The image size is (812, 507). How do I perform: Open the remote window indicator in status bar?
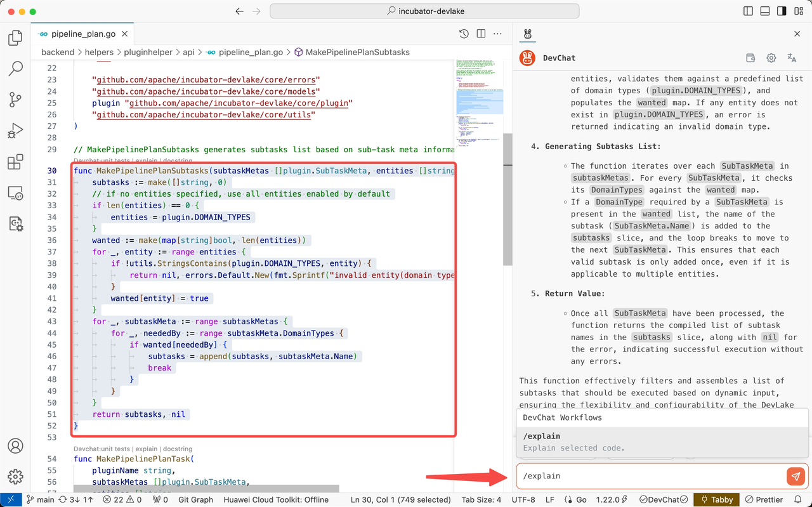[11, 499]
